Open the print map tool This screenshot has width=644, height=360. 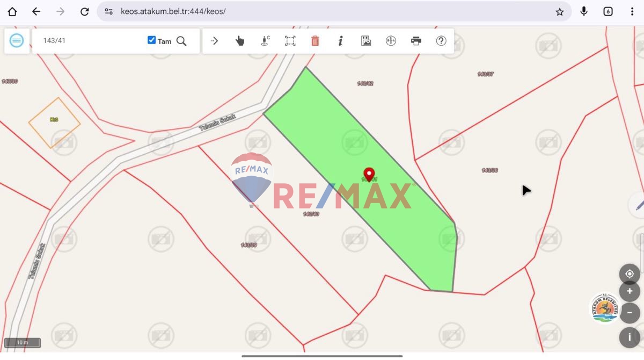416,40
